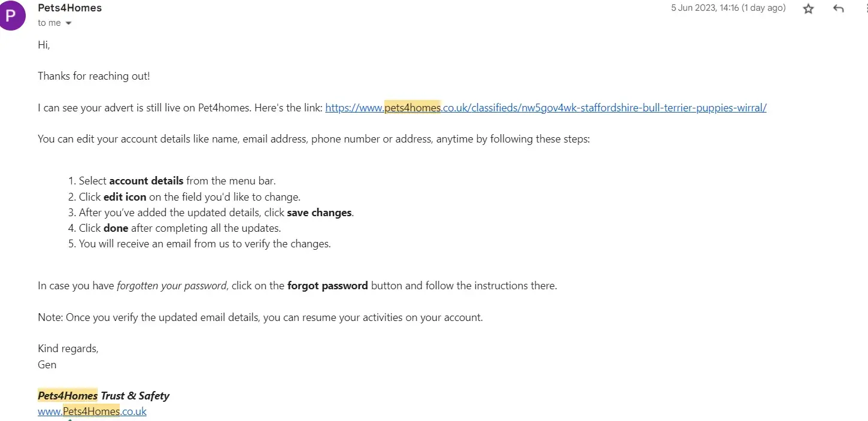Click the signer name "Gen"

(47, 364)
